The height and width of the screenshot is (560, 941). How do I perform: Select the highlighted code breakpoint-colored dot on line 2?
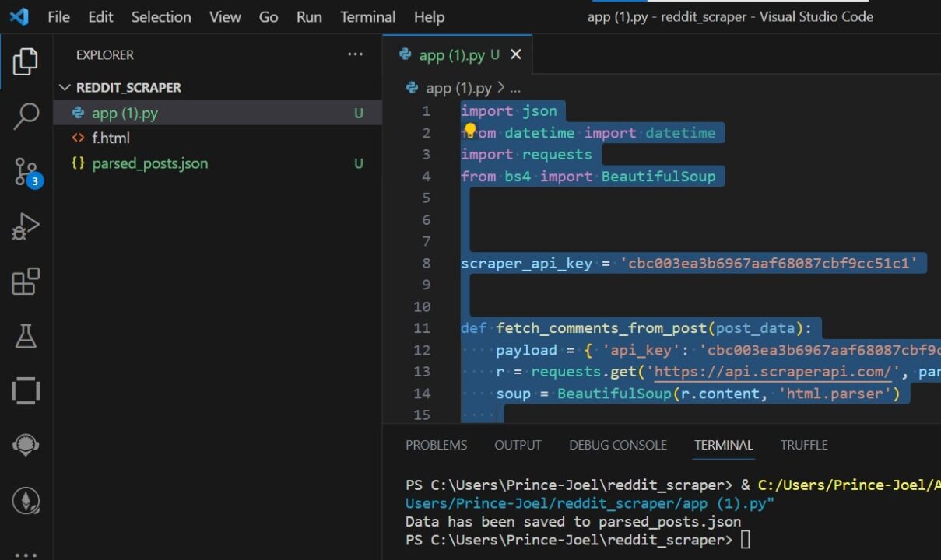tap(470, 128)
